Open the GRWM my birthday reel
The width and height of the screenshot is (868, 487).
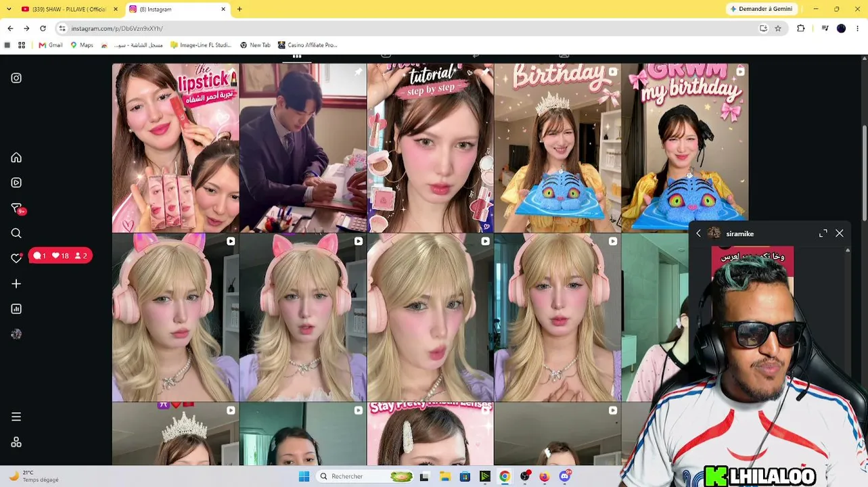(685, 148)
